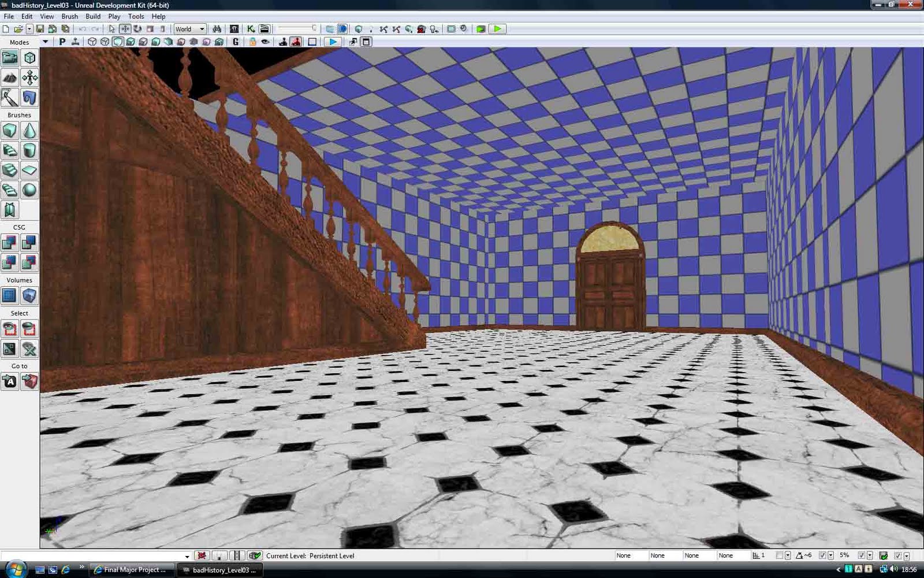
Task: Apply a CSG Subtract operation
Action: tap(29, 243)
